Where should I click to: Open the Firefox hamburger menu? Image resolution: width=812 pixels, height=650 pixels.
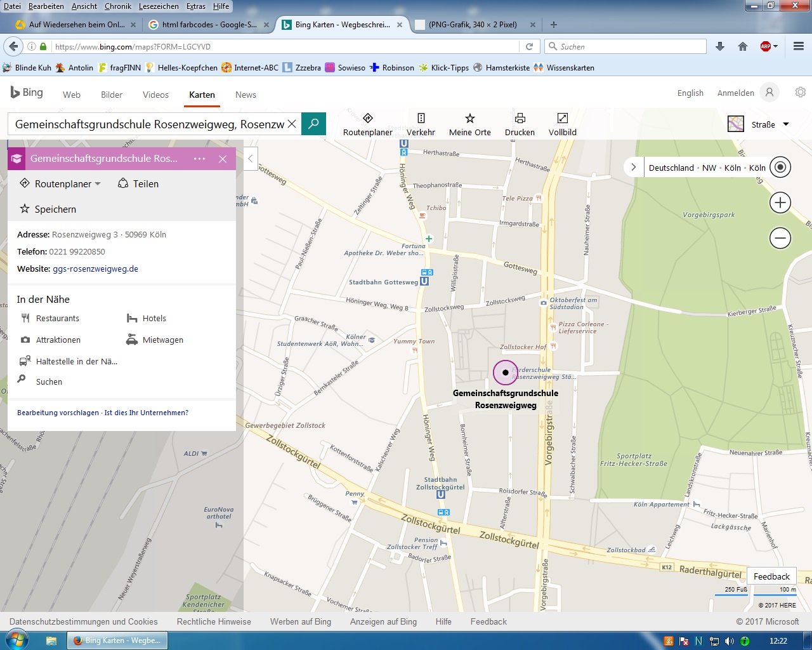click(x=799, y=46)
